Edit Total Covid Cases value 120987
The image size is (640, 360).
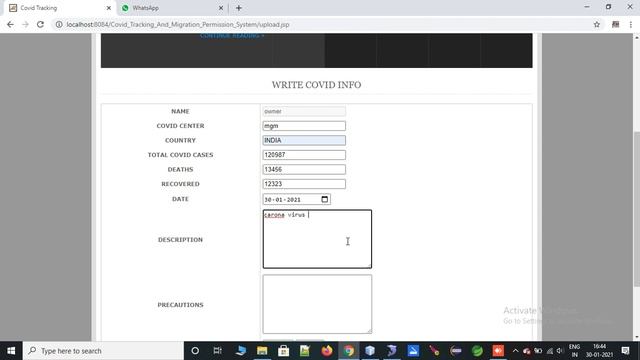304,155
